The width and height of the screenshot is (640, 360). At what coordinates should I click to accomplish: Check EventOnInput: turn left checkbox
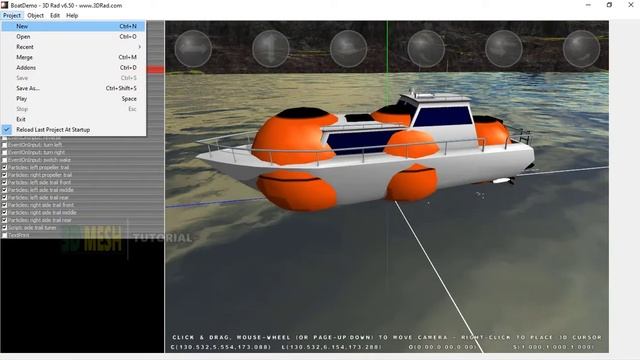[x=4, y=145]
